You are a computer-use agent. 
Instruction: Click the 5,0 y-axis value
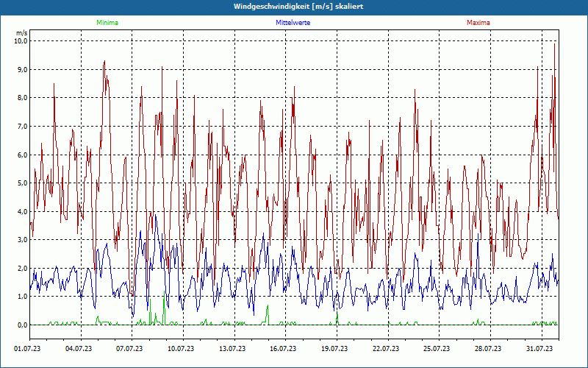coord(23,183)
